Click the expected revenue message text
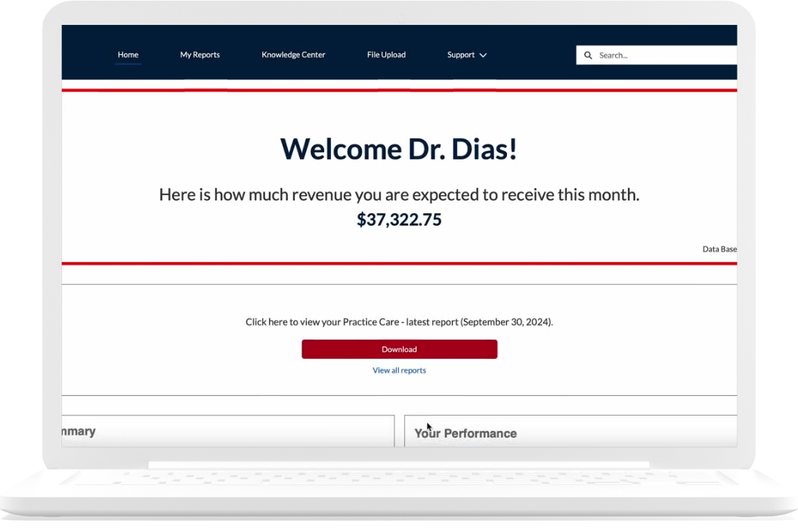The height and width of the screenshot is (532, 798). [x=399, y=194]
